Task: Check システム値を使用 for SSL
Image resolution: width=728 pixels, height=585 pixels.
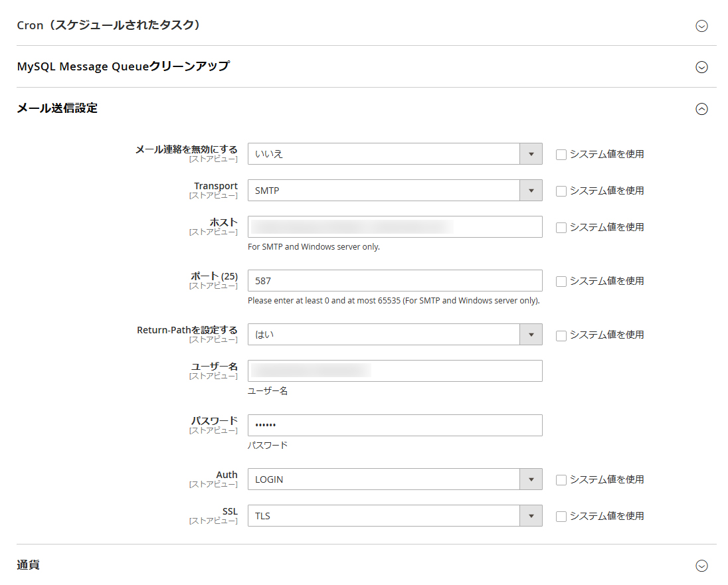Action: click(561, 517)
